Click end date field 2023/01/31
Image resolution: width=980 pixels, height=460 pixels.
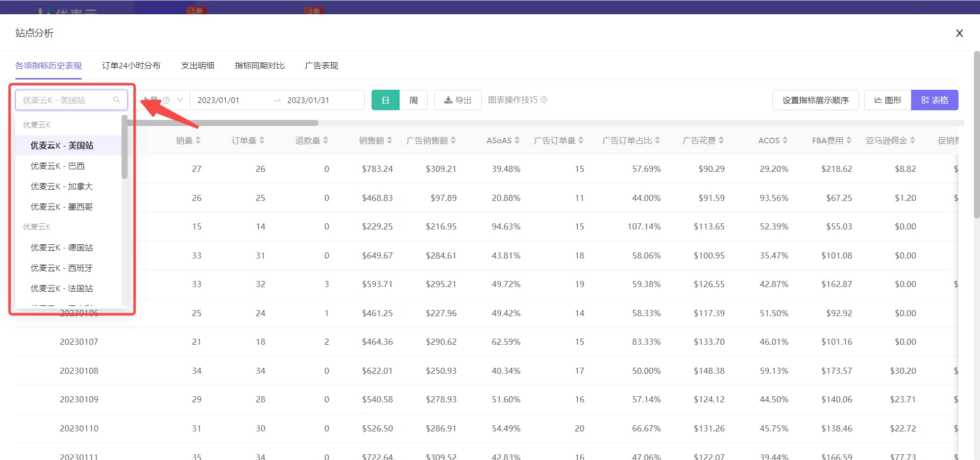click(308, 100)
